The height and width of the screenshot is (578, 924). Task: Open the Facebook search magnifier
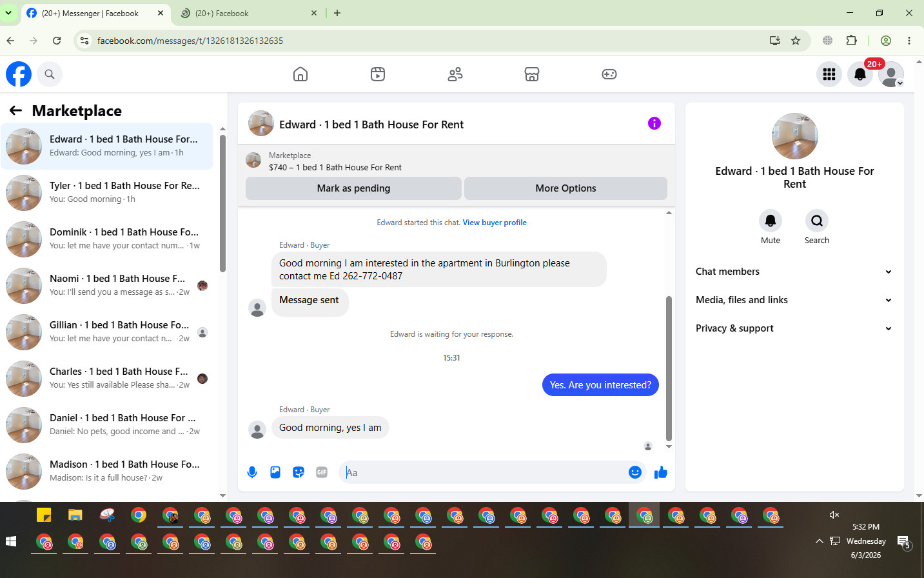click(50, 74)
